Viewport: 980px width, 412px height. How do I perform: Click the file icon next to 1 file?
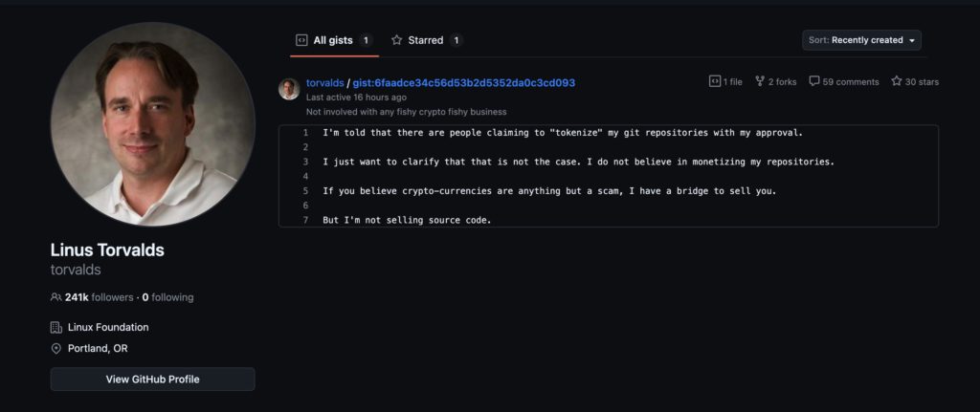pos(714,82)
